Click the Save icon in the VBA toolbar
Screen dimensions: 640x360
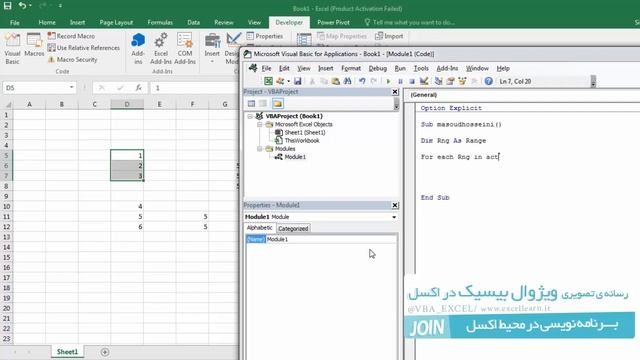298,81
